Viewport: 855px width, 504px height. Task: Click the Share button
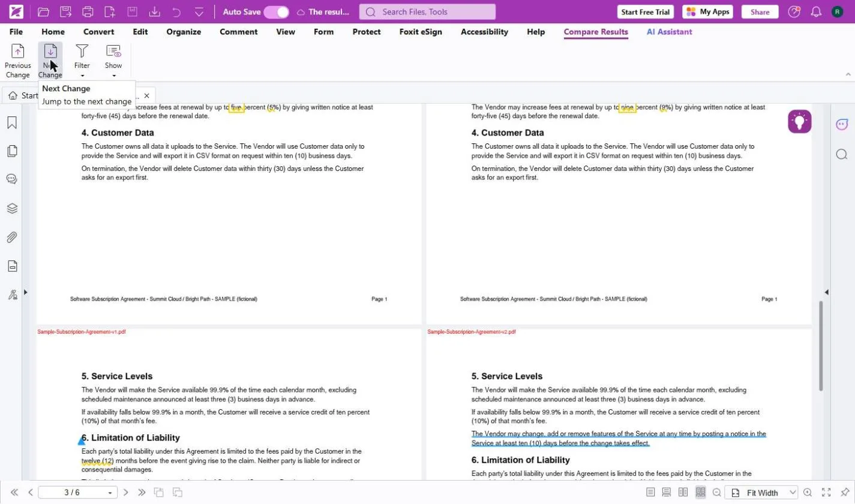760,12
